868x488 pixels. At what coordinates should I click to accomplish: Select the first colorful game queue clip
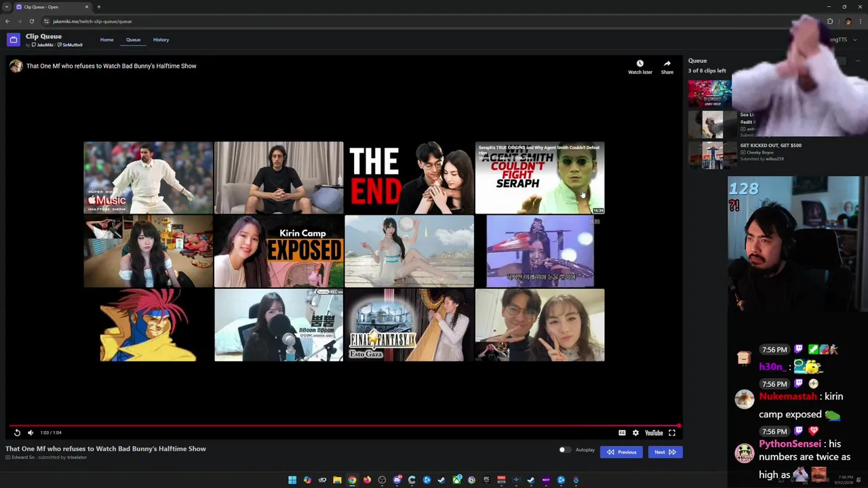click(710, 94)
